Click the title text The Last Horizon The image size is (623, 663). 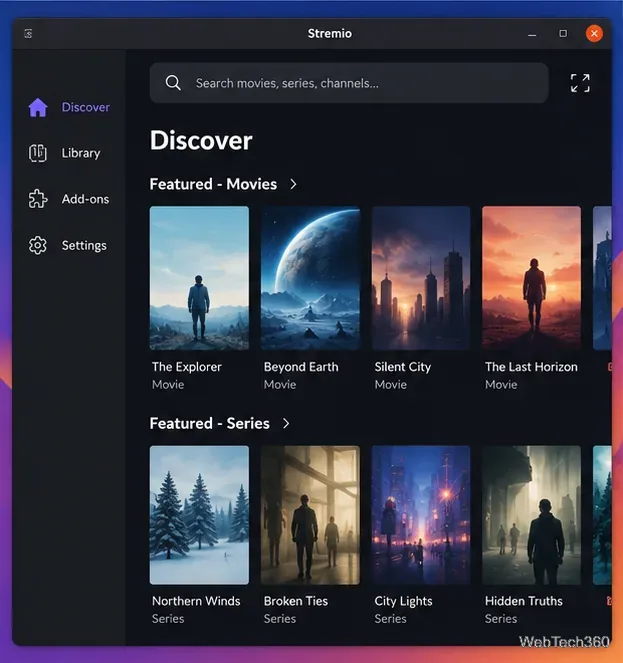coord(531,367)
